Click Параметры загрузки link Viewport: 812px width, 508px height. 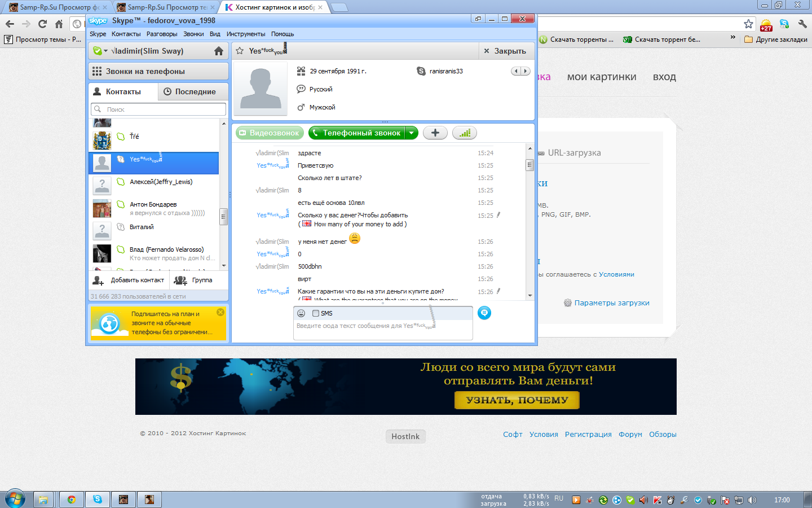612,303
